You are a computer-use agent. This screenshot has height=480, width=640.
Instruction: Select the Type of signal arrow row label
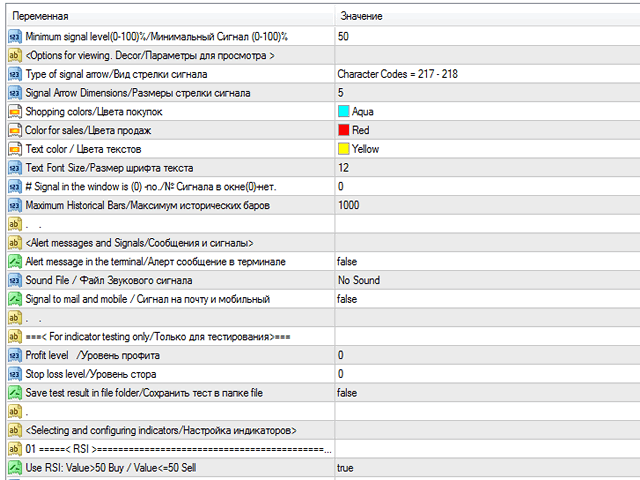coord(116,74)
